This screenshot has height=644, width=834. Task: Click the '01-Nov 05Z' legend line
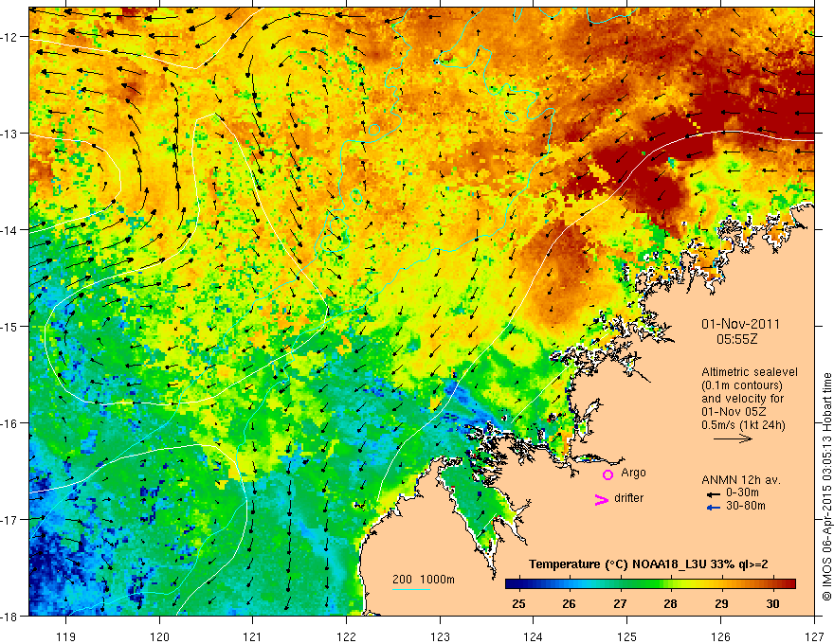[x=735, y=412]
